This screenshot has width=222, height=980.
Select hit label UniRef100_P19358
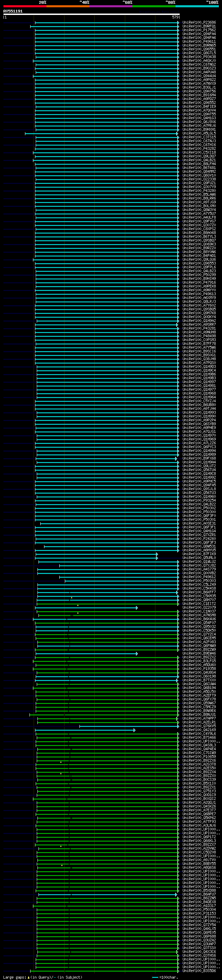coord(199,669)
